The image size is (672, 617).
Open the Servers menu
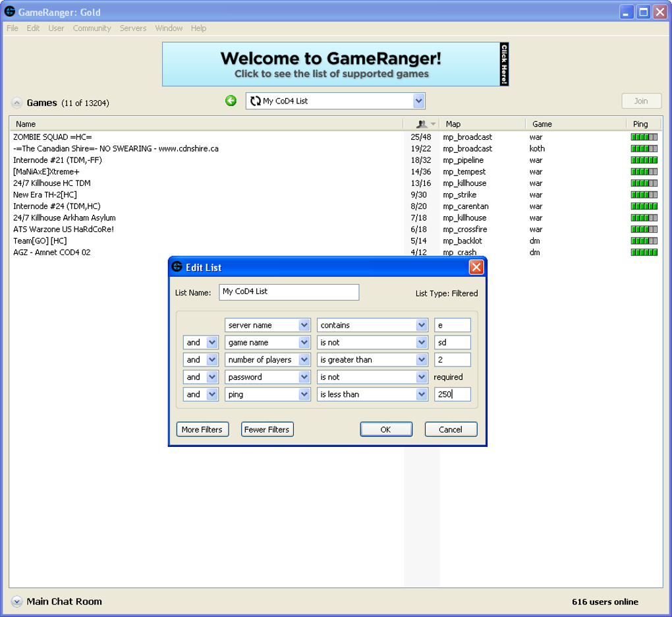pyautogui.click(x=133, y=28)
